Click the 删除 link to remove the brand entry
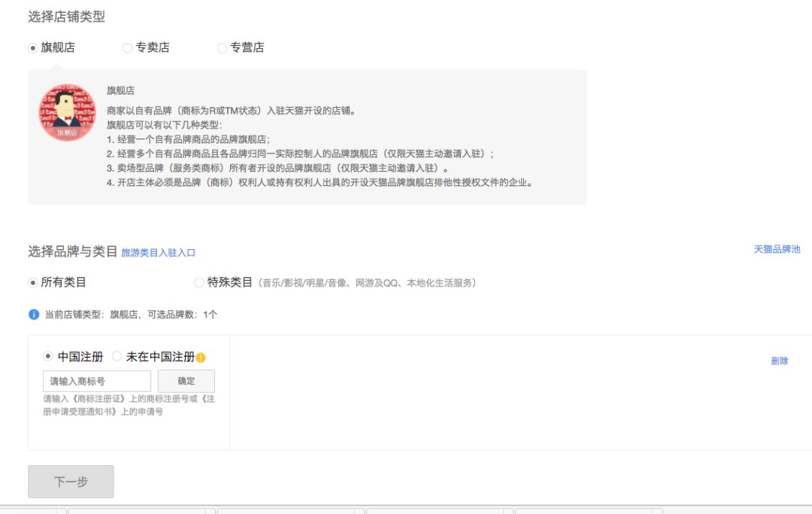Viewport: 812px width, 514px height. (780, 361)
